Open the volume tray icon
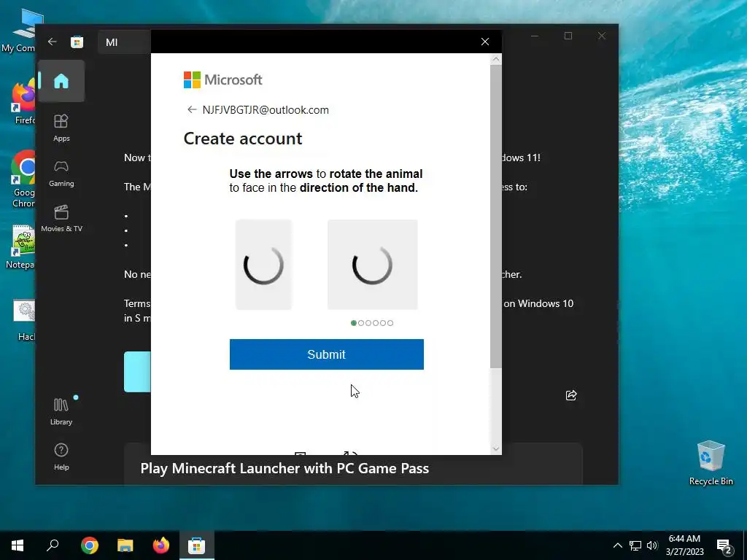This screenshot has width=747, height=560. point(651,545)
